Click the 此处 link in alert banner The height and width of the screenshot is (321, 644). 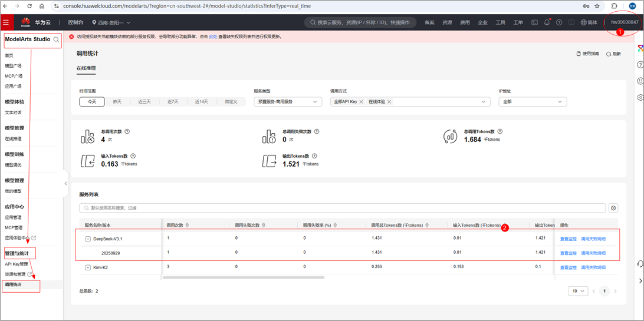pyautogui.click(x=213, y=37)
